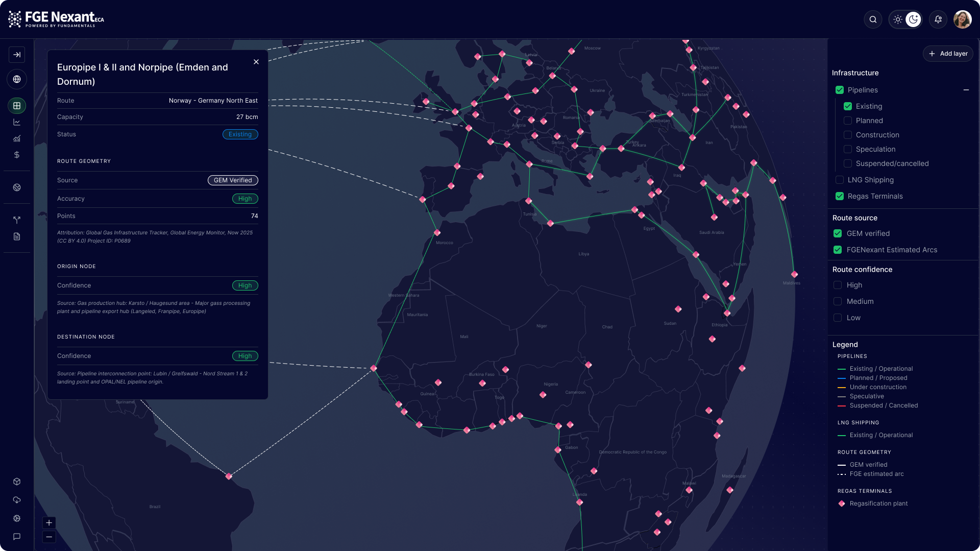Click the search icon in top bar
This screenshot has height=551, width=980.
point(873,19)
